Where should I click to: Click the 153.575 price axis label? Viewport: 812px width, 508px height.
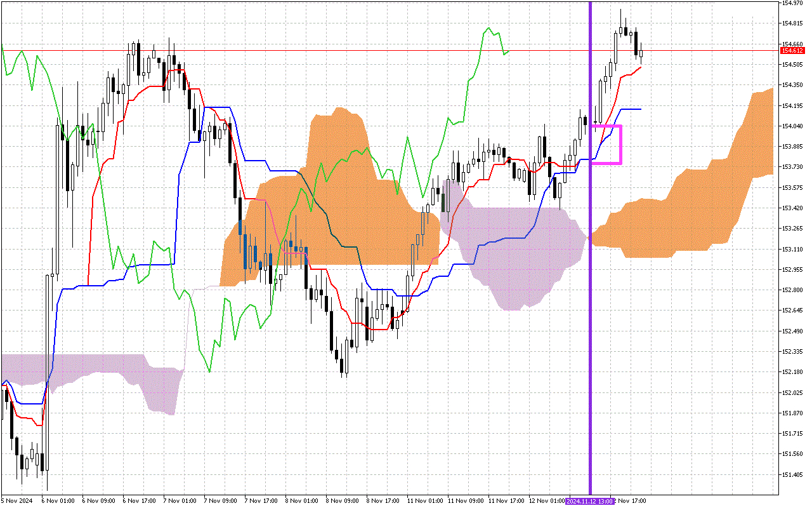point(792,188)
